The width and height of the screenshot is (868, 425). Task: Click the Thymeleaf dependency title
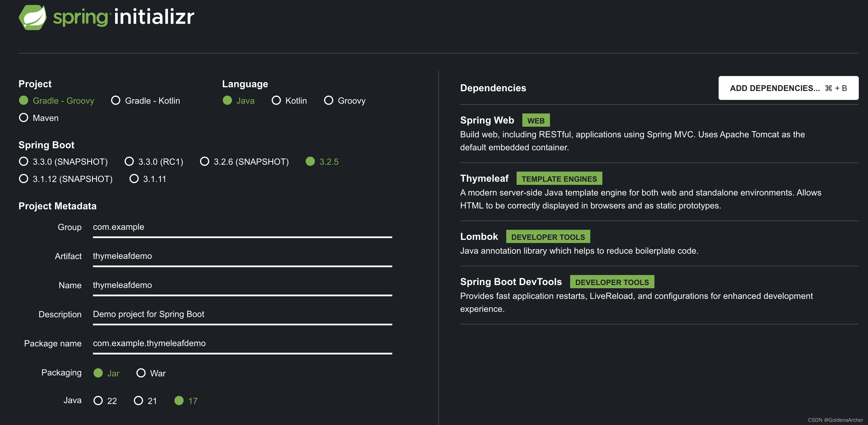(484, 178)
